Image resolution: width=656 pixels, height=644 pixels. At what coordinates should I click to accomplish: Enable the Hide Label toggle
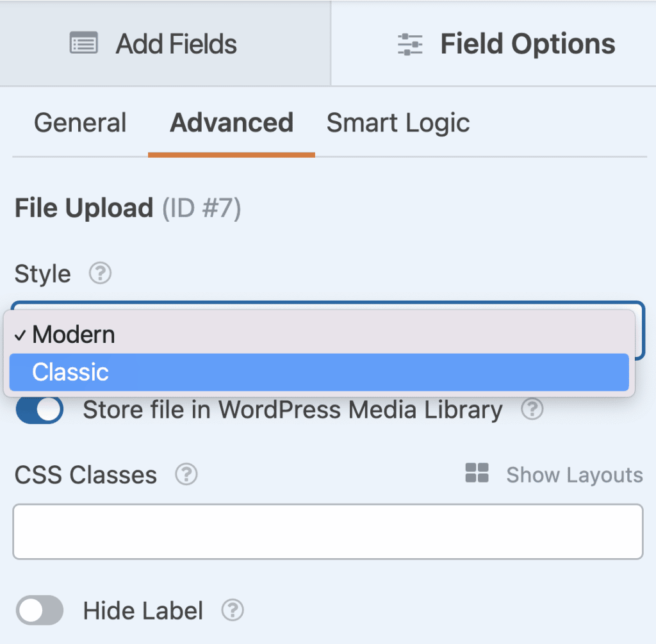coord(39,611)
